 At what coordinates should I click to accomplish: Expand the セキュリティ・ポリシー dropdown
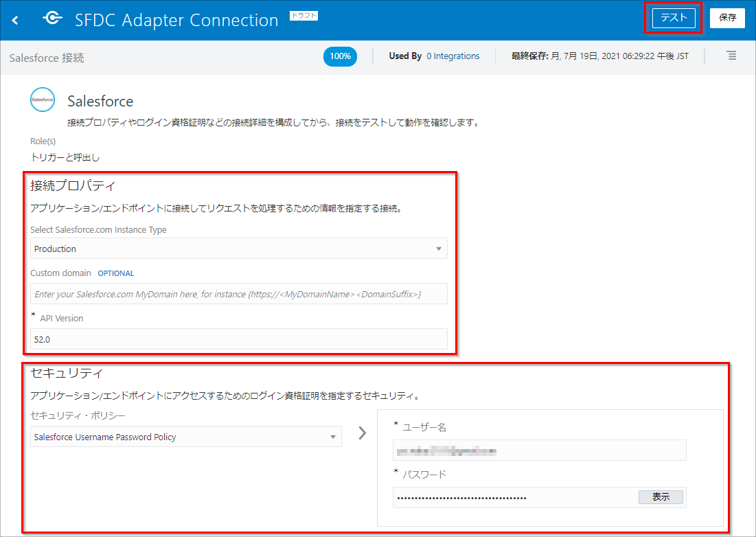[x=185, y=437]
